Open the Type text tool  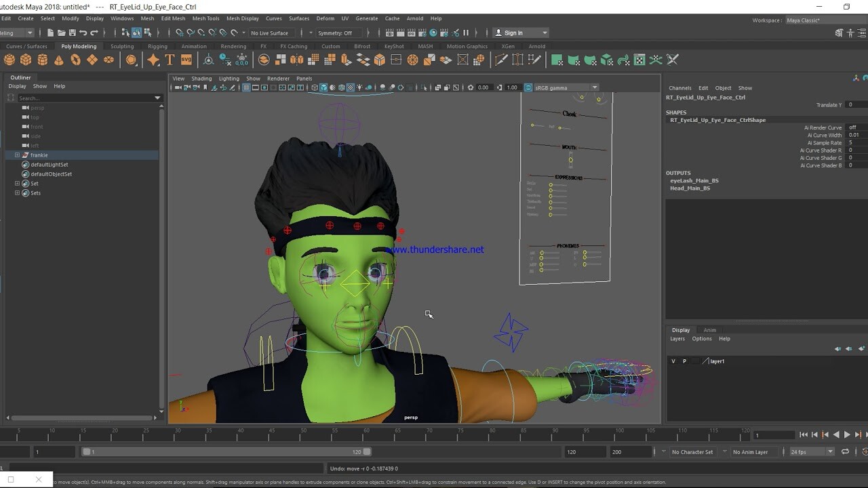169,60
